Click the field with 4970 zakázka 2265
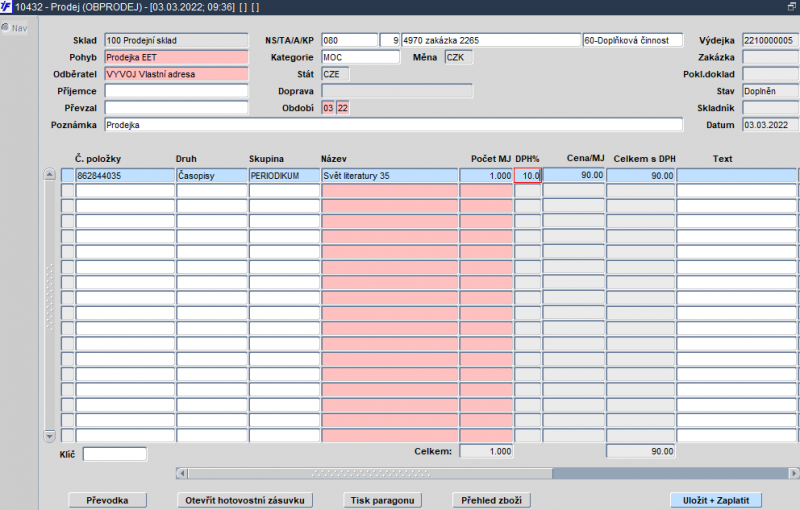Screen dimensions: 800x510 491,40
